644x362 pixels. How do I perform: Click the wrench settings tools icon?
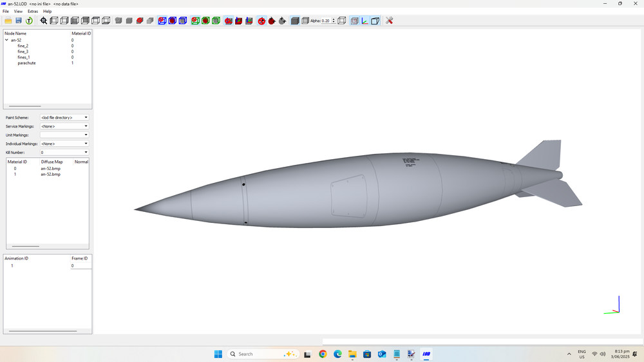[x=389, y=21]
